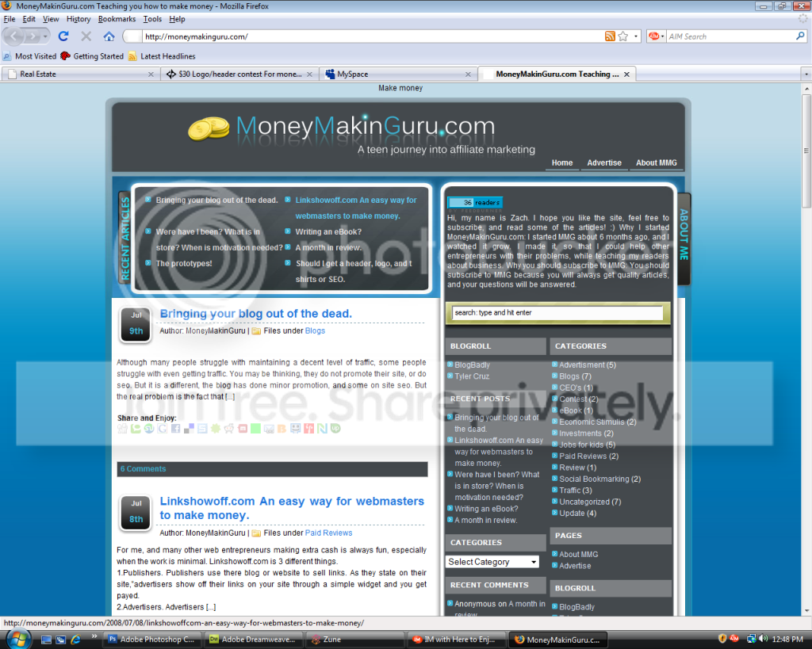Image resolution: width=812 pixels, height=649 pixels.
Task: Open the About MMG nav link
Action: [x=656, y=162]
